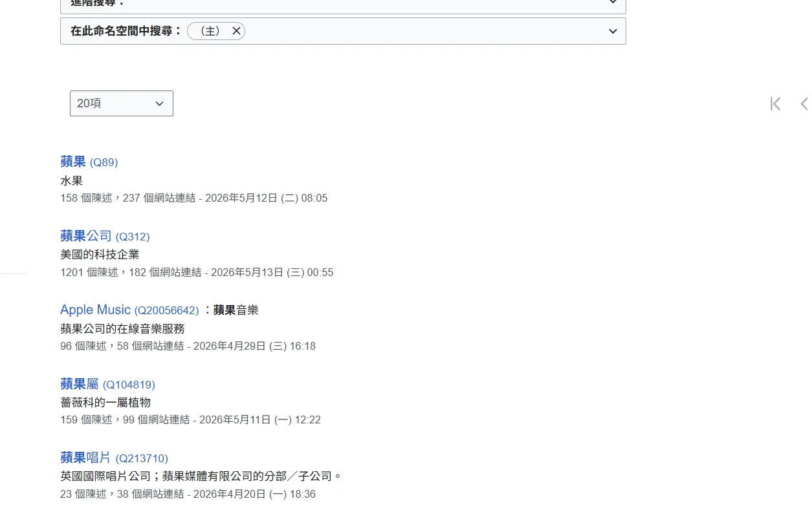This screenshot has width=812, height=510.
Task: Click the description 薔薇科的一屬植物
Action: point(105,403)
